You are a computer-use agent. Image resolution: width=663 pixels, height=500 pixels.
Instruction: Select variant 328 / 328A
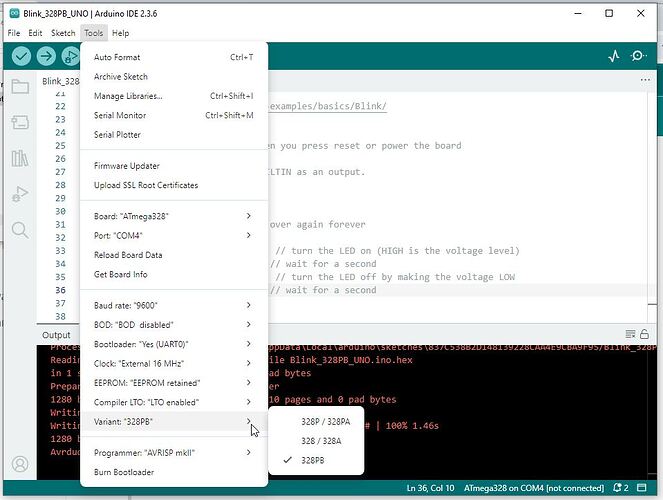[x=316, y=441]
